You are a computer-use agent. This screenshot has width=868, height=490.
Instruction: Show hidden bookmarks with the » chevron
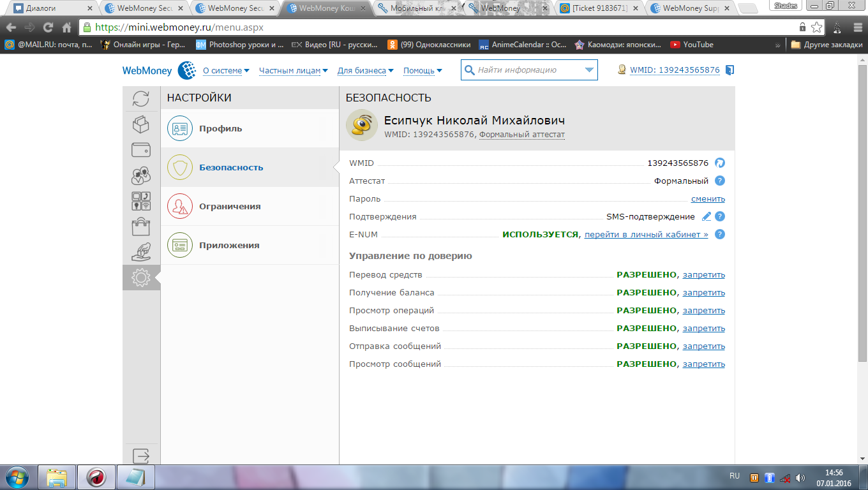(x=778, y=45)
